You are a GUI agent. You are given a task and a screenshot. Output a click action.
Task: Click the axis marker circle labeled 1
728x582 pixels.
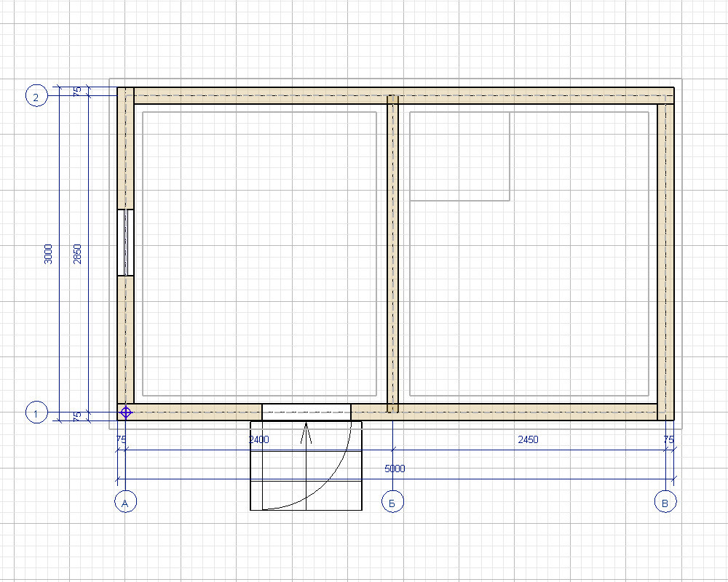pos(36,413)
